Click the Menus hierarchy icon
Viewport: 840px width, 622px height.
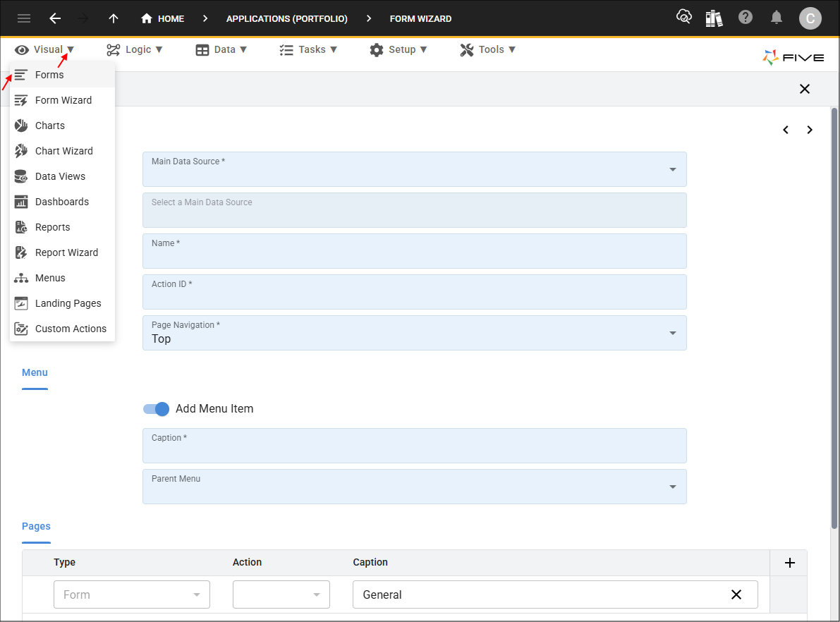(21, 278)
